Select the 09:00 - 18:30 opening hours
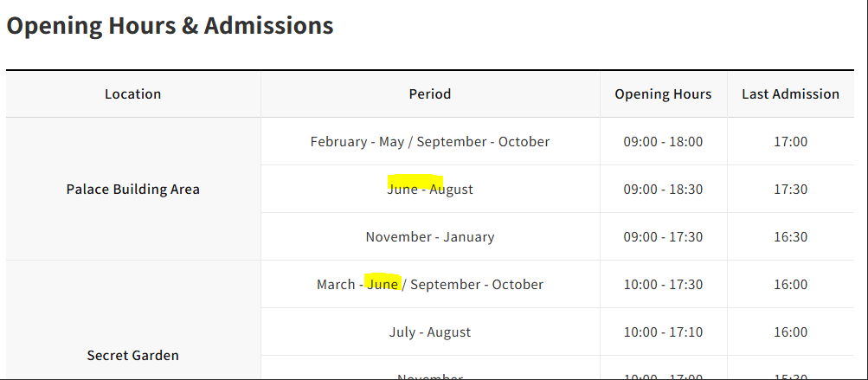The height and width of the screenshot is (380, 868). tap(663, 190)
